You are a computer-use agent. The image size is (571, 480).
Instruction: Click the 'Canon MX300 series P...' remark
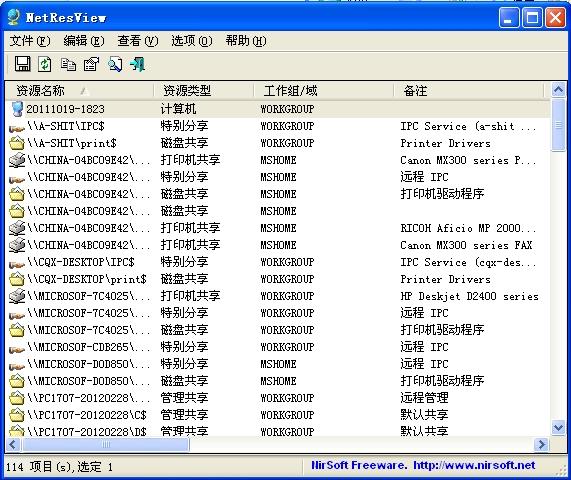click(x=468, y=160)
